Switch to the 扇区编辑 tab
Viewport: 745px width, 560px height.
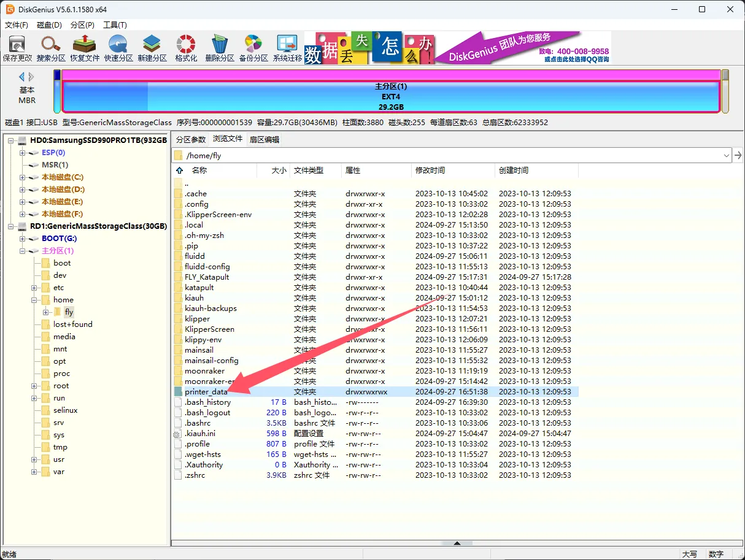[264, 139]
